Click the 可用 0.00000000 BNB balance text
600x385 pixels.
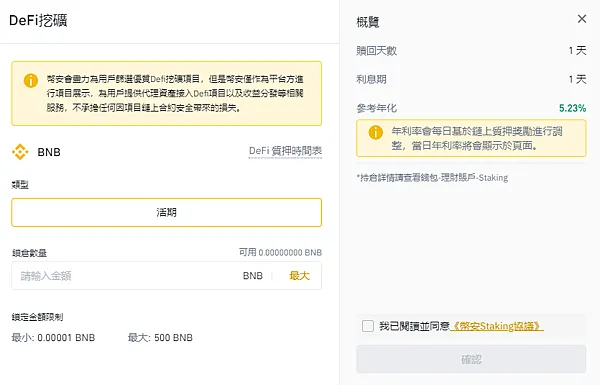coord(280,253)
